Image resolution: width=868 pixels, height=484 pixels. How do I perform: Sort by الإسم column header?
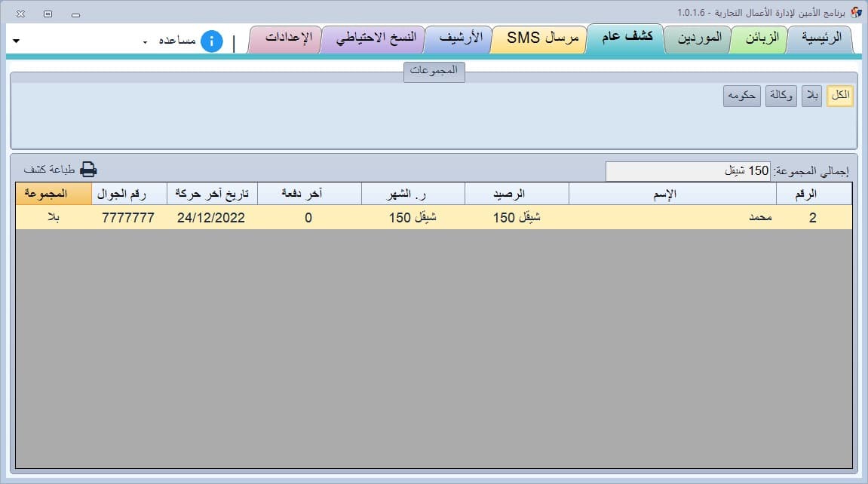tap(672, 194)
